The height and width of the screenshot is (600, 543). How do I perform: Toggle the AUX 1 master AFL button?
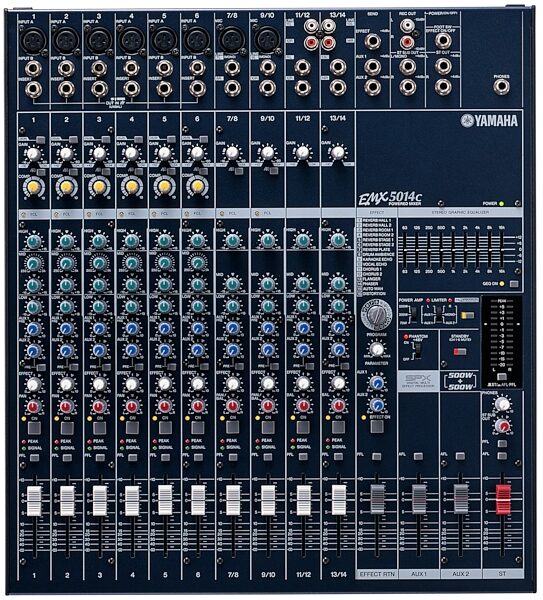pyautogui.click(x=418, y=456)
